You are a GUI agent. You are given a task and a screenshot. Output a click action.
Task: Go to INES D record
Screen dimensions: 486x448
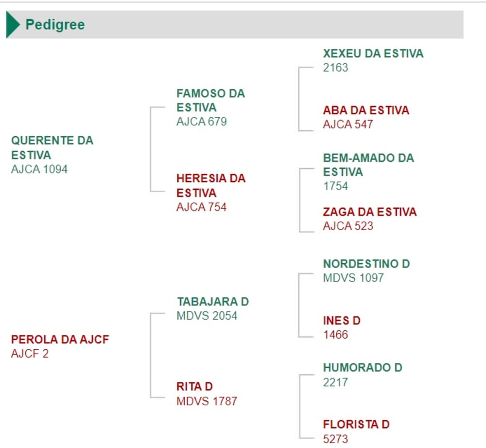(x=341, y=321)
